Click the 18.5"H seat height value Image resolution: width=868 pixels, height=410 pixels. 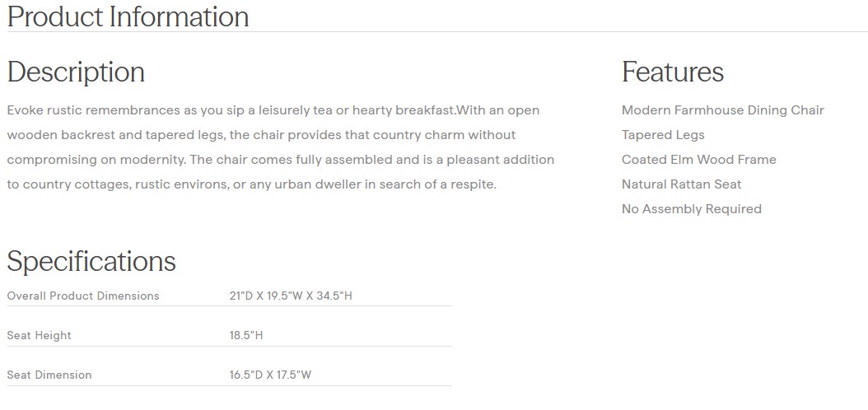(x=246, y=335)
